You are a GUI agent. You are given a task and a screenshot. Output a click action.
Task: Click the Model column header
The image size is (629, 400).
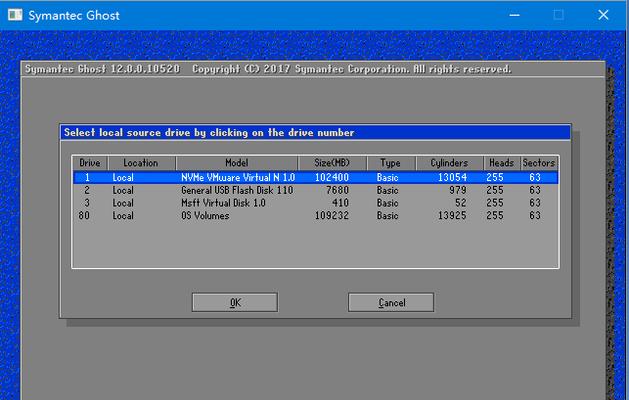tap(237, 163)
